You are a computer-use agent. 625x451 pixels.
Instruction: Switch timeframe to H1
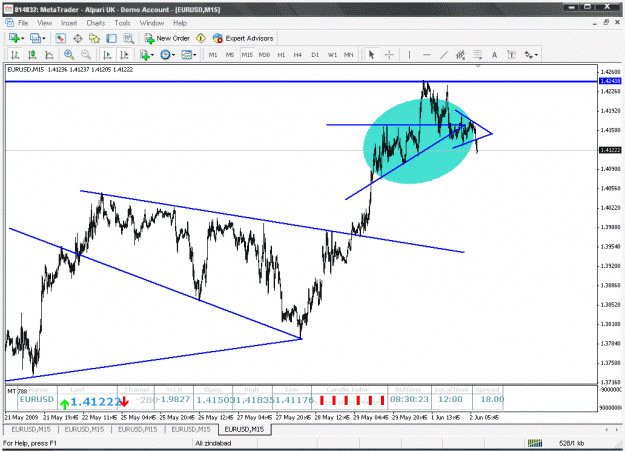click(281, 55)
